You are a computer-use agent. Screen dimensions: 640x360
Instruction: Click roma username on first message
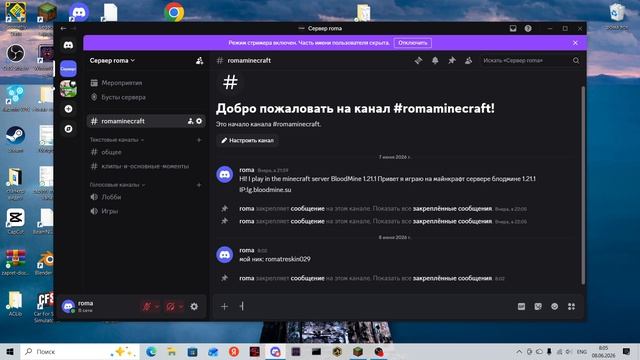click(x=247, y=170)
